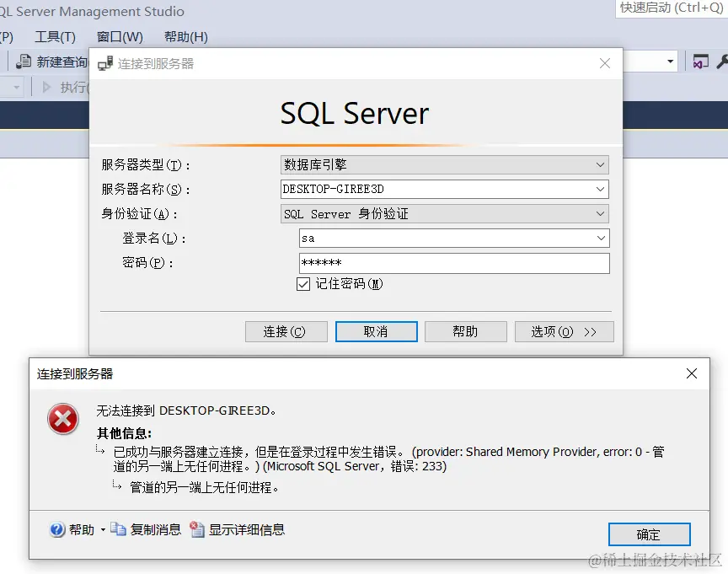Open the Tools (工具) menu

point(55,37)
